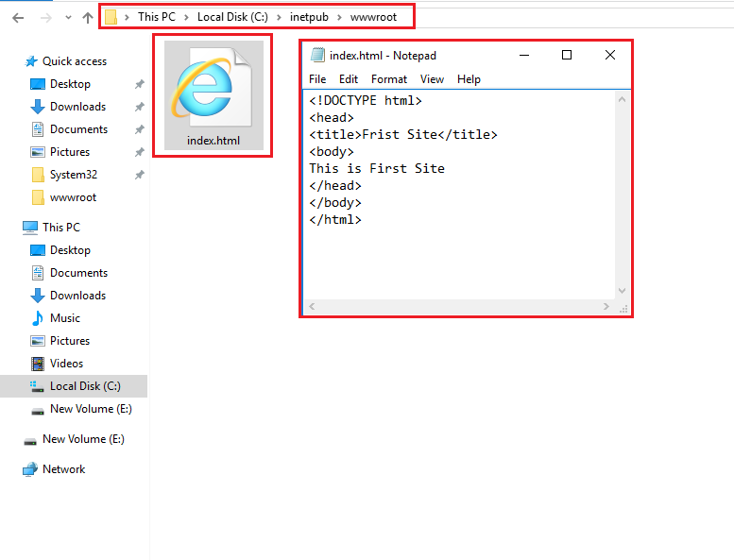Viewport: 734px width, 560px height.
Task: Select inetpub in the address path
Action: pos(309,17)
